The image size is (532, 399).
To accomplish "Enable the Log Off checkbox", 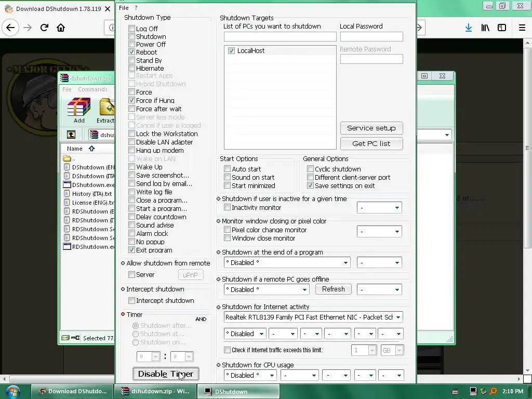I will [131, 28].
